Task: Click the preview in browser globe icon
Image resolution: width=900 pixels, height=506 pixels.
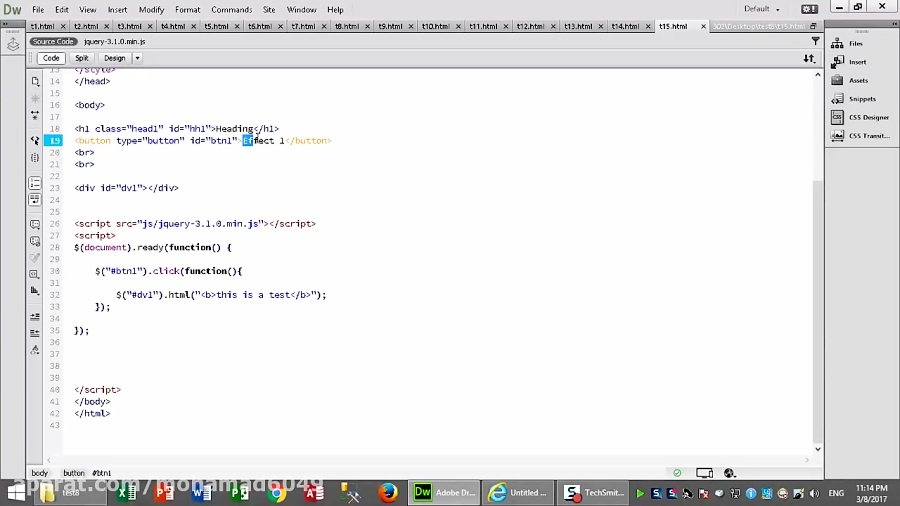Action: [x=730, y=473]
